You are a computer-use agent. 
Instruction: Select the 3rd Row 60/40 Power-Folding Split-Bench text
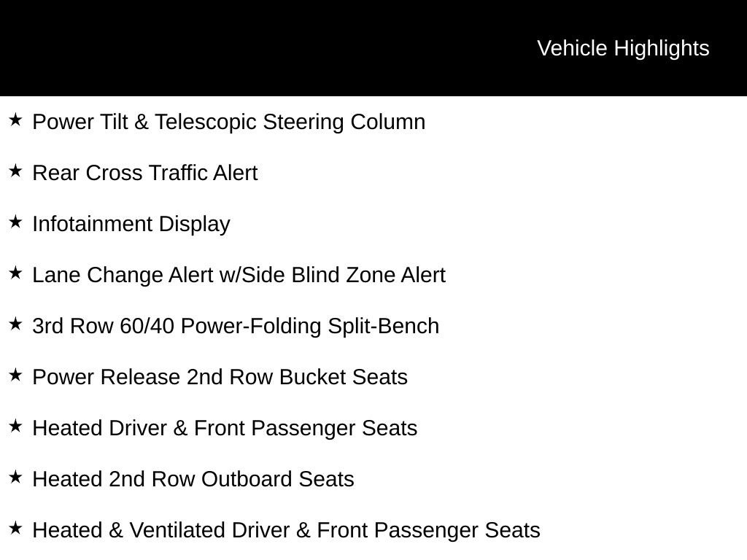(x=236, y=326)
